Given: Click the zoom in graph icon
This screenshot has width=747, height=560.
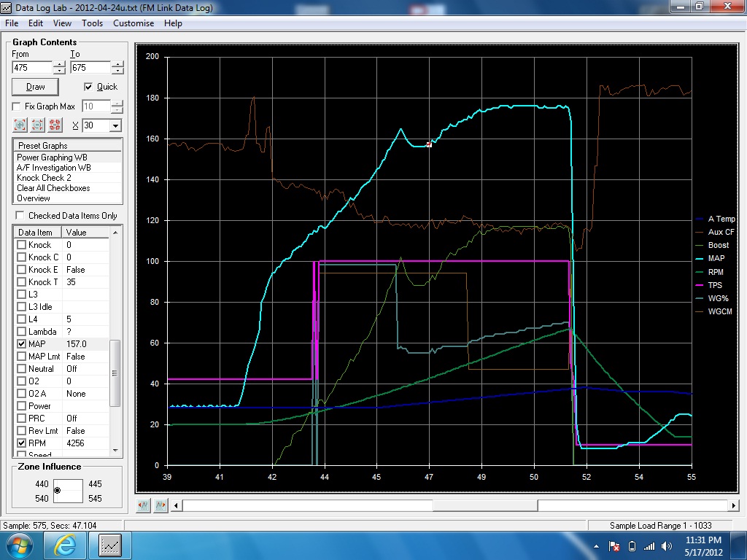Looking at the screenshot, I should (x=20, y=125).
